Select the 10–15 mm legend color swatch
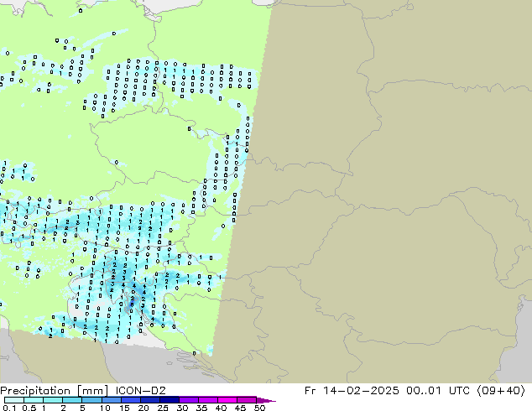532x411 pixels. [111, 400]
